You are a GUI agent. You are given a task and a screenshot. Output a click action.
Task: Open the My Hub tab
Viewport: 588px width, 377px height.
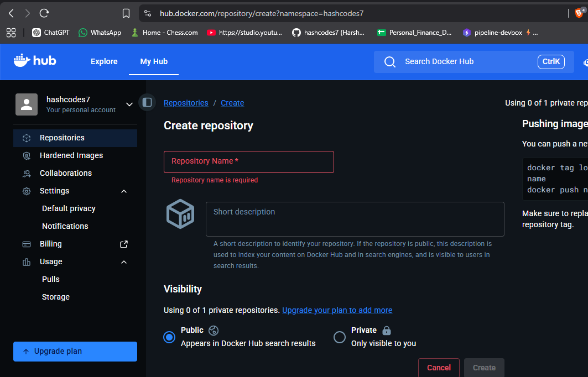[154, 61]
